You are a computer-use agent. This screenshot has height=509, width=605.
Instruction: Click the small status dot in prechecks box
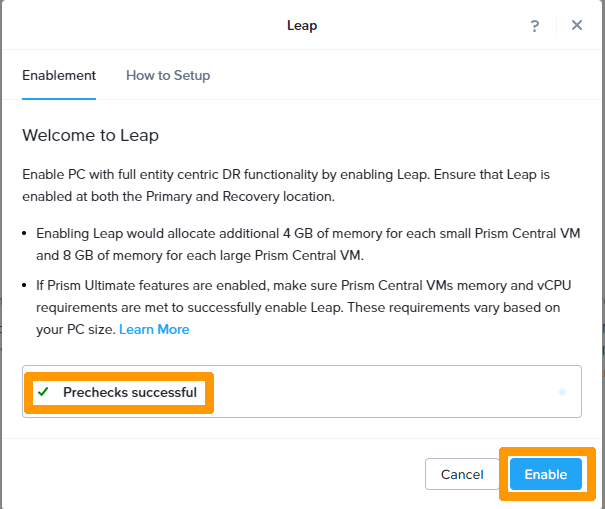562,392
